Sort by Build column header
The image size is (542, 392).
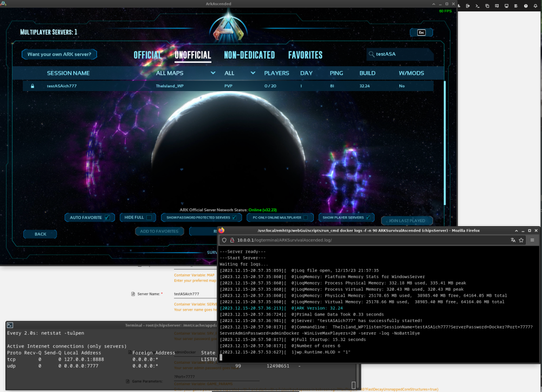pos(367,73)
